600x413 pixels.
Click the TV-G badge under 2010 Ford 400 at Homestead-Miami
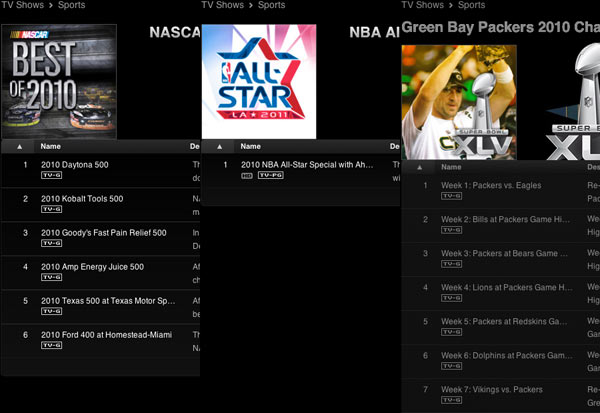(x=51, y=345)
